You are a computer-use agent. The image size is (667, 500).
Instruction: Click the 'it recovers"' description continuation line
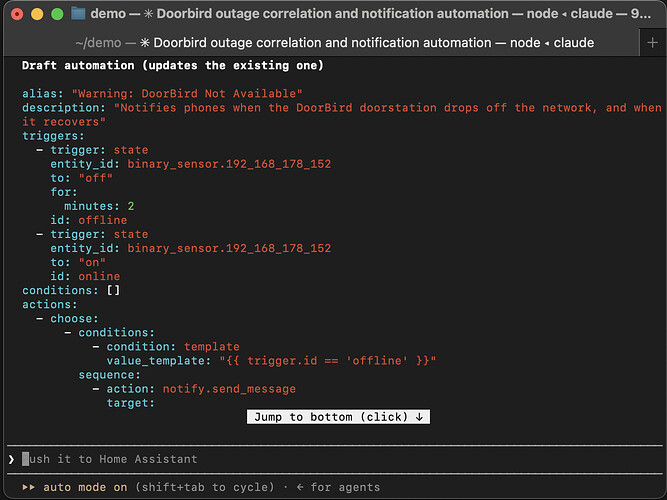tap(64, 122)
